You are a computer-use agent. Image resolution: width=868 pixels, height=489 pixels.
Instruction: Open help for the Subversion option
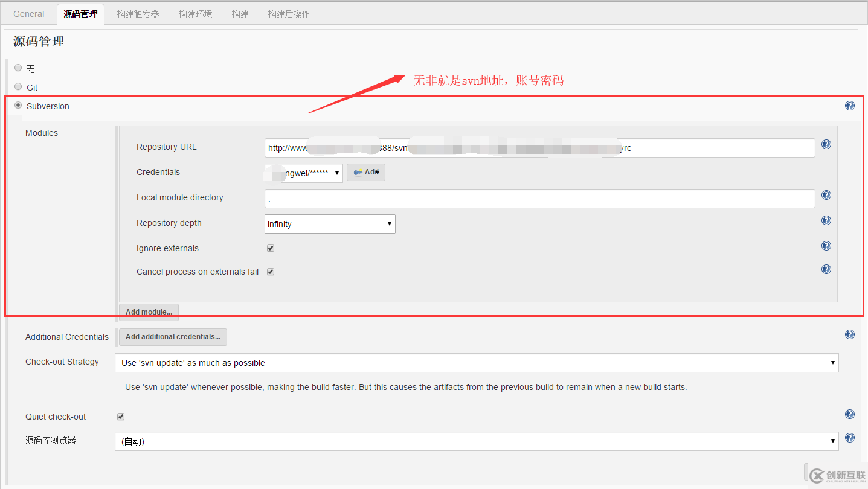(x=850, y=106)
